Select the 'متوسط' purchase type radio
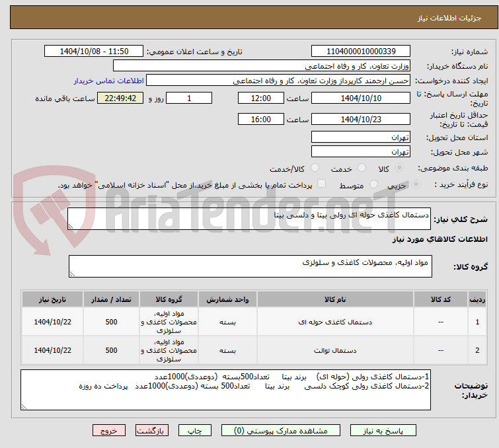 373,184
